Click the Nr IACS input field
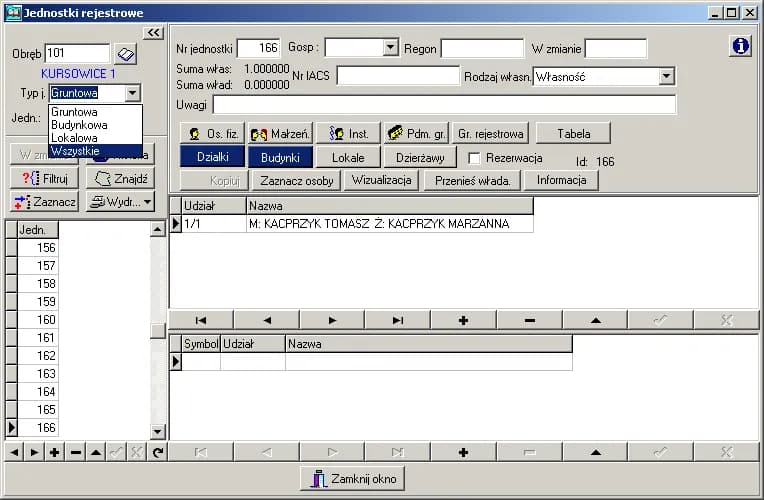 397,76
